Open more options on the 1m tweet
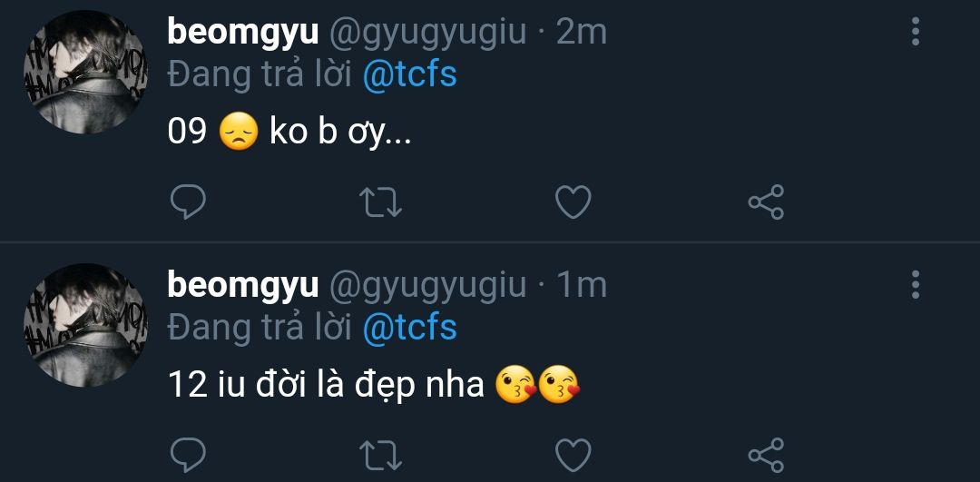This screenshot has height=482, width=980. pyautogui.click(x=915, y=285)
